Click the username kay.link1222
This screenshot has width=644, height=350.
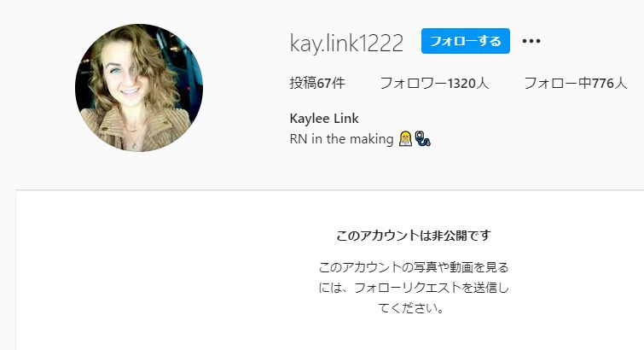click(346, 43)
